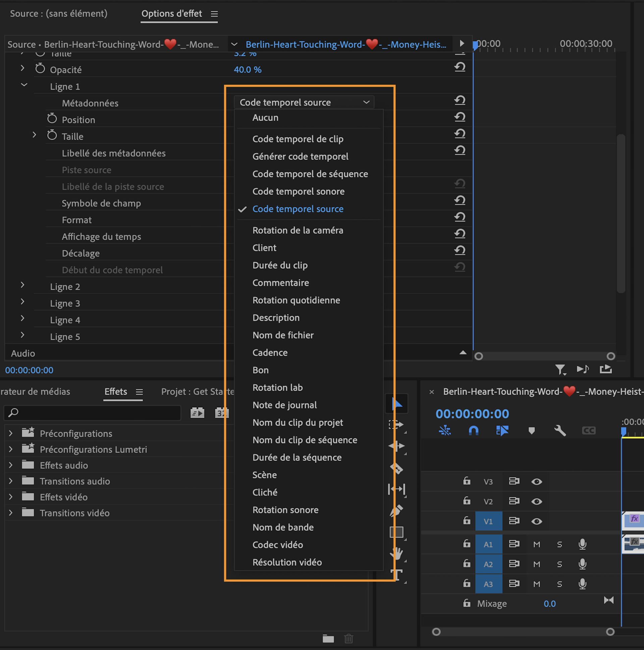Click Effect Controls vertical scrollbar
644x650 pixels.
pos(621,214)
